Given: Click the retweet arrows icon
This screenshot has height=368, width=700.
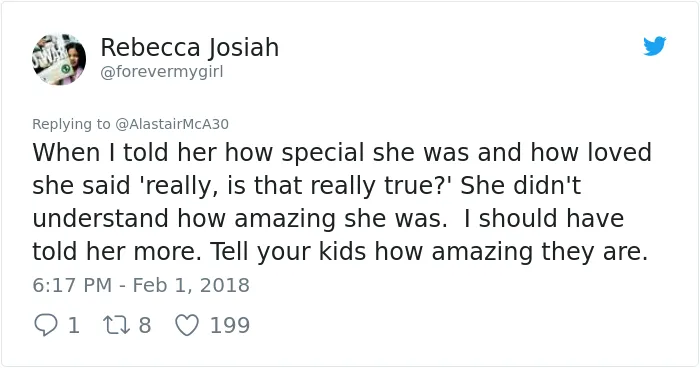Looking at the screenshot, I should [117, 325].
